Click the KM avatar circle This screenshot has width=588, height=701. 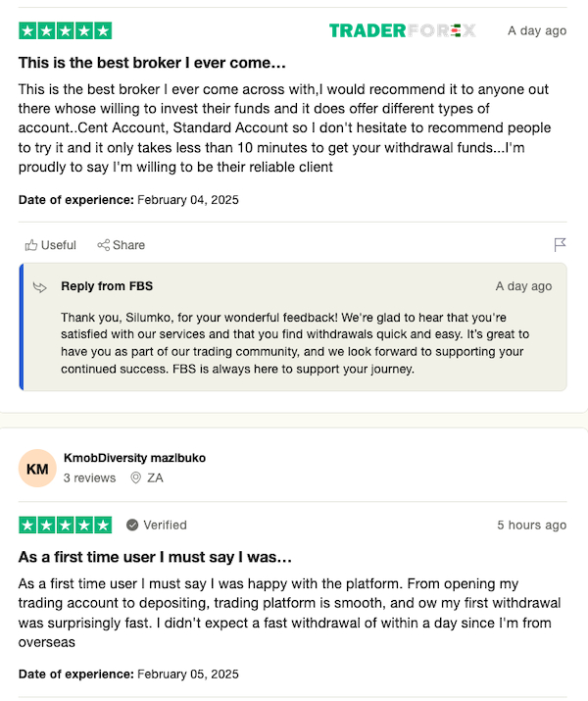(37, 468)
